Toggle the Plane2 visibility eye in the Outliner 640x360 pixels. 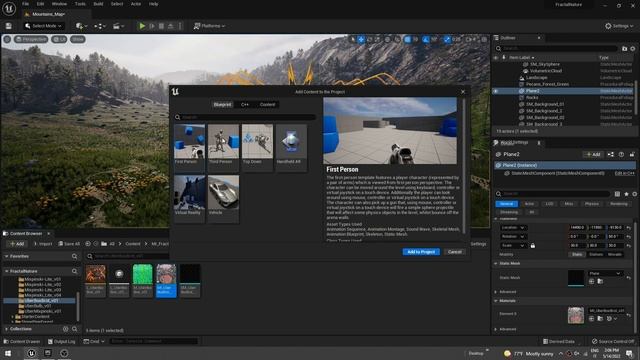(x=496, y=91)
